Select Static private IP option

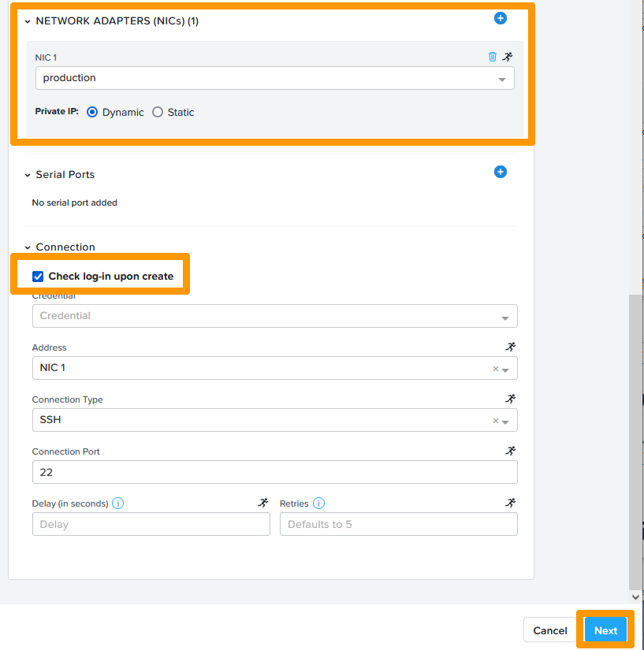(158, 112)
